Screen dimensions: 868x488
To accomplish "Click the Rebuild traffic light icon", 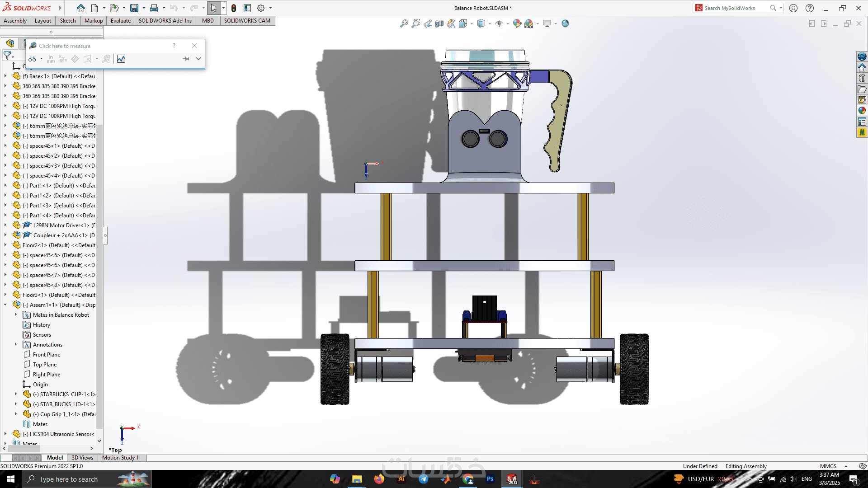I will click(234, 8).
